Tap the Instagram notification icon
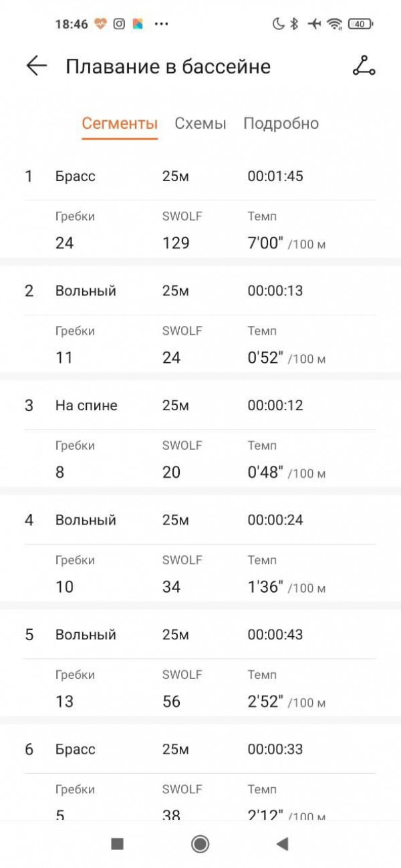 [x=119, y=24]
